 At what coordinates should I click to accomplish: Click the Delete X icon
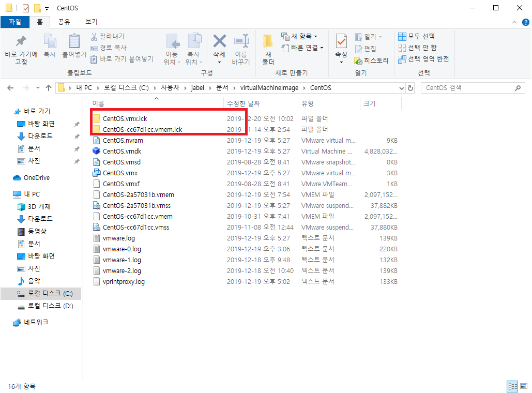[x=219, y=41]
